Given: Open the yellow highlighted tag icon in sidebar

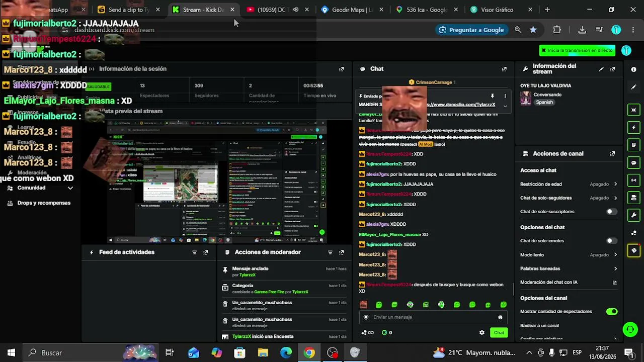Looking at the screenshot, I should pos(634,250).
